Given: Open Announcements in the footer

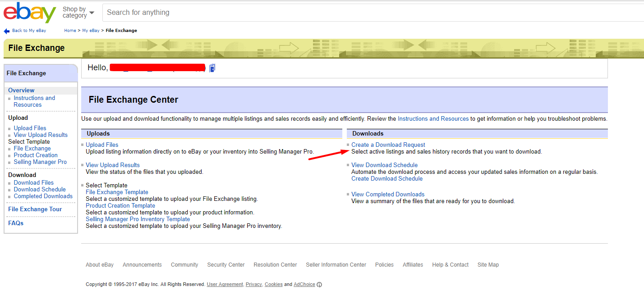Looking at the screenshot, I should click(142, 265).
